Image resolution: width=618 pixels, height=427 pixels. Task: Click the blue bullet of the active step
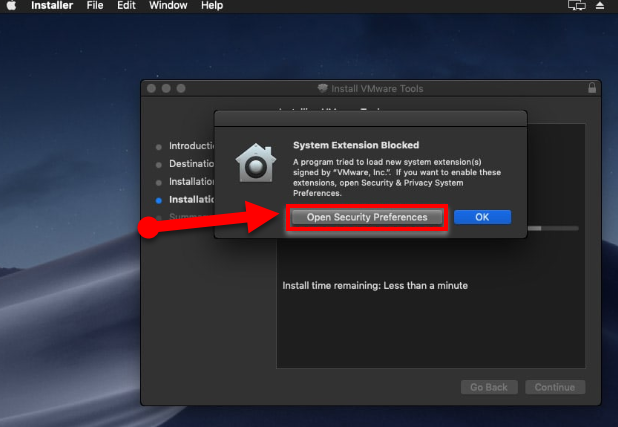coord(159,200)
